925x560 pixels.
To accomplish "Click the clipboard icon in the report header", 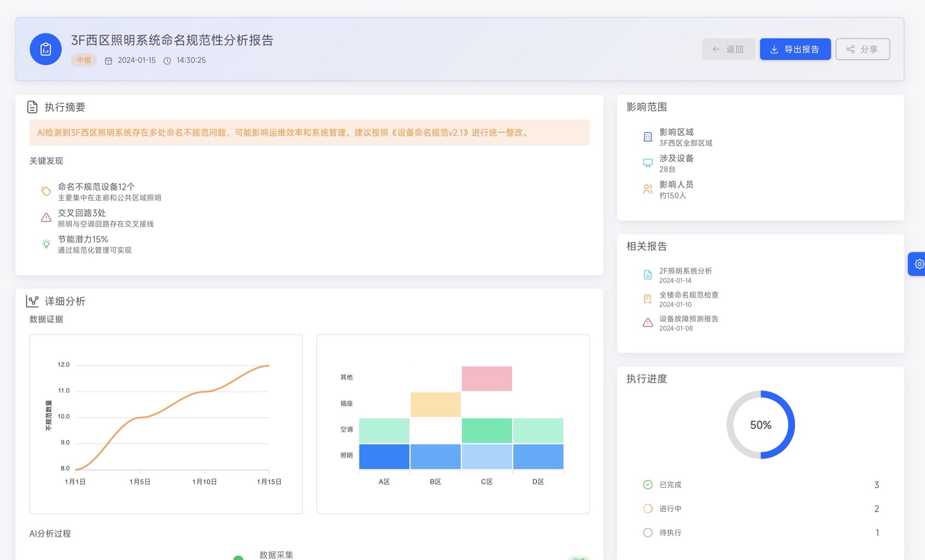I will pos(45,49).
